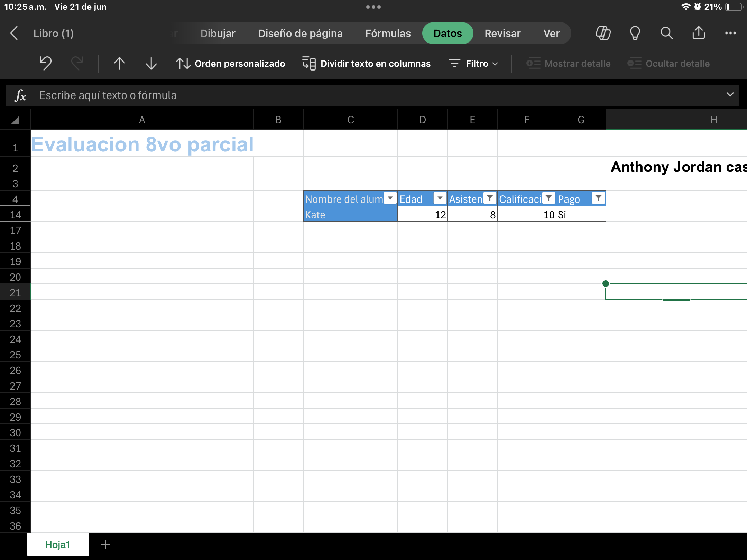Toggle the Asistencia column filter button

[x=490, y=198]
